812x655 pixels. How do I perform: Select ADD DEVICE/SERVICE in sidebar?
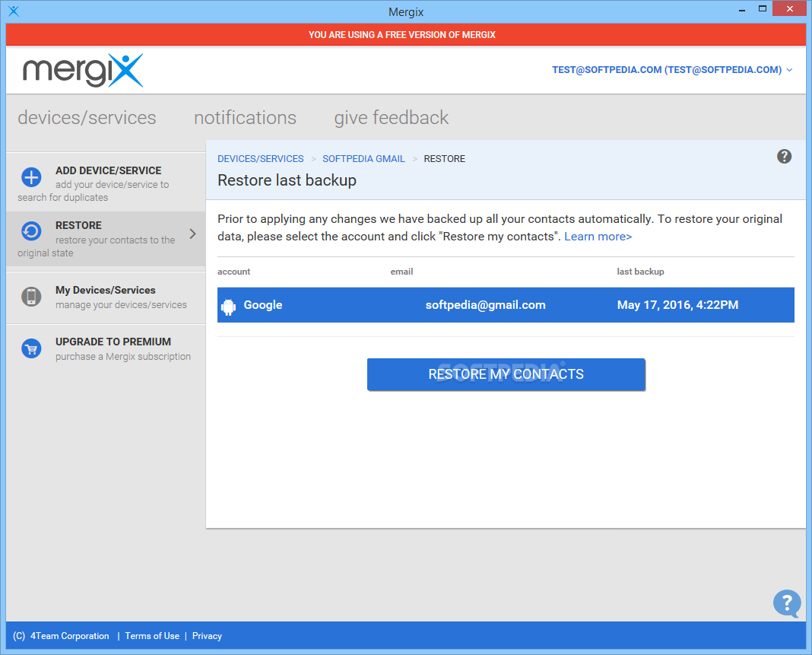(x=106, y=182)
